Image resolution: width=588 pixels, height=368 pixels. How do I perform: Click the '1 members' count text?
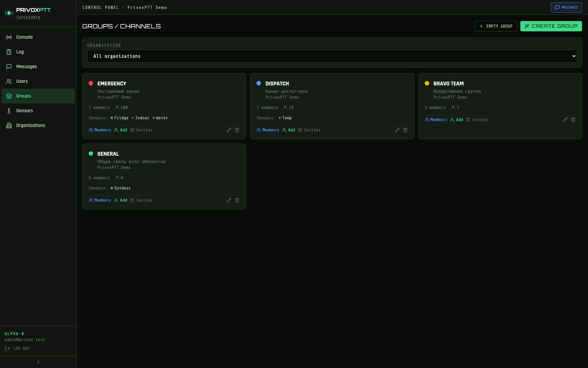coord(267,107)
